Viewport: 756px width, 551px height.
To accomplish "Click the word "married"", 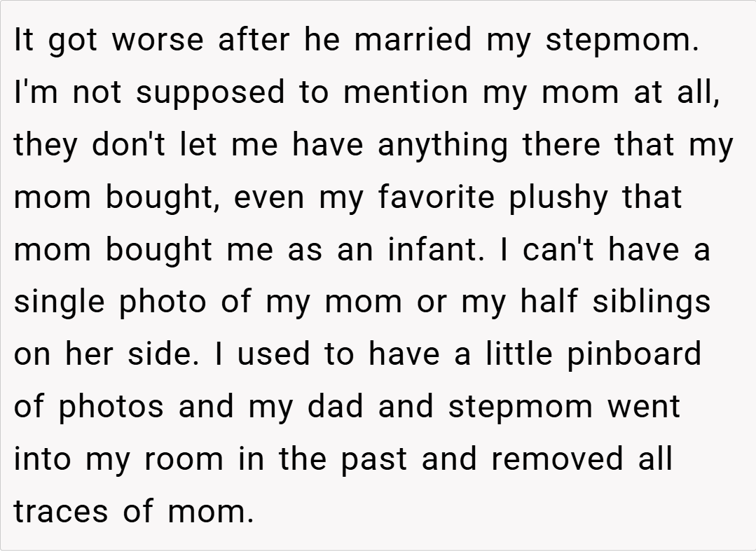I will (413, 41).
